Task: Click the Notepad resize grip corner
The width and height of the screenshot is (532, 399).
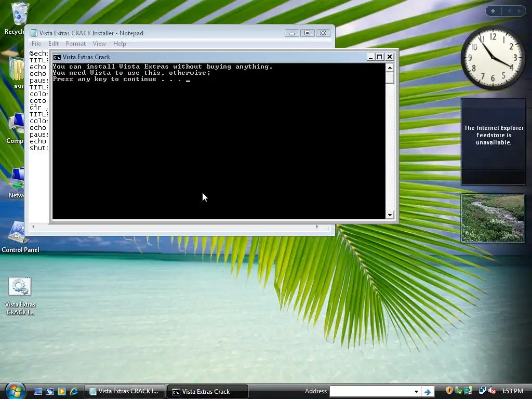Action: [x=327, y=228]
